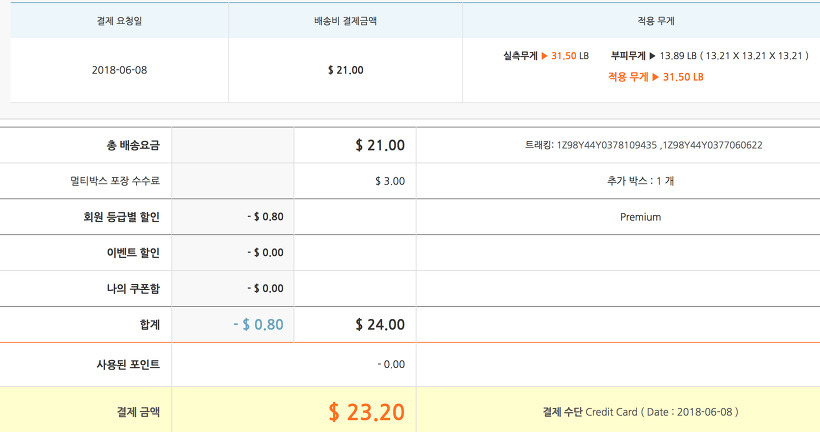Click the Premium membership grade text
This screenshot has height=432, width=820.
640,217
